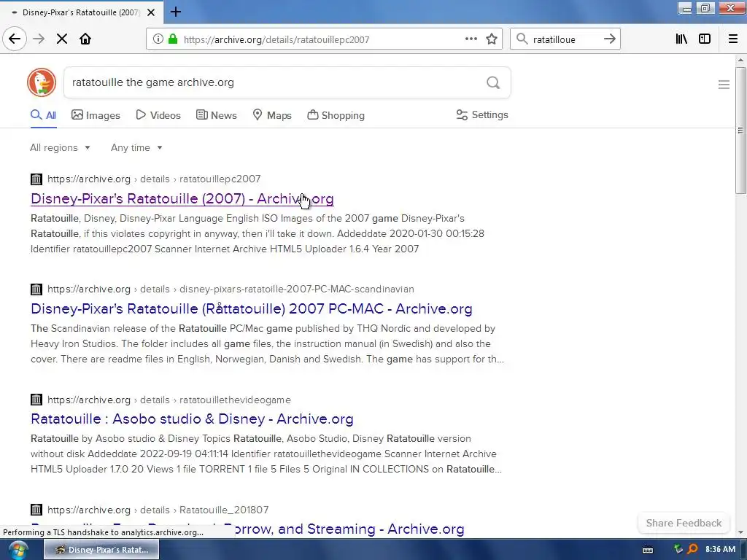Open the Library bookshelf icon

click(681, 39)
